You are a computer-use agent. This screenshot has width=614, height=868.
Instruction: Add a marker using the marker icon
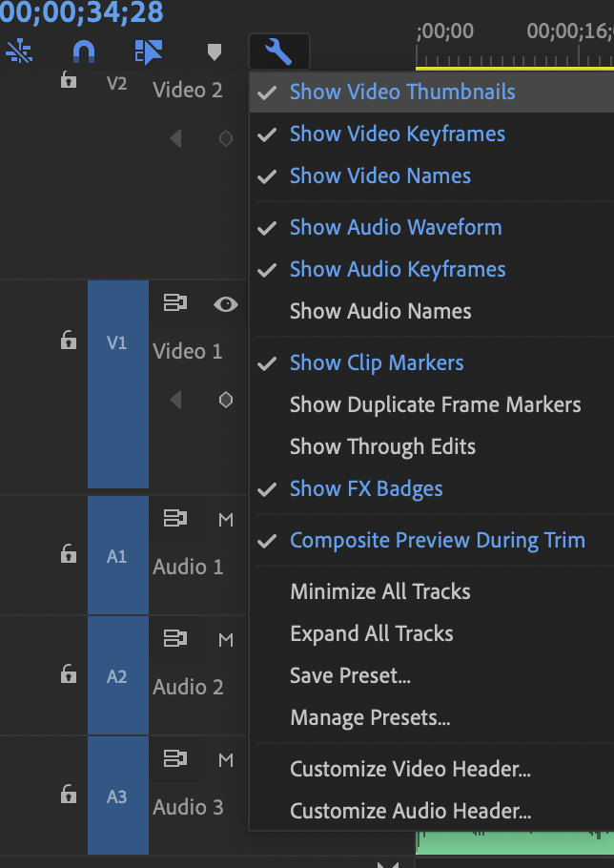click(215, 52)
